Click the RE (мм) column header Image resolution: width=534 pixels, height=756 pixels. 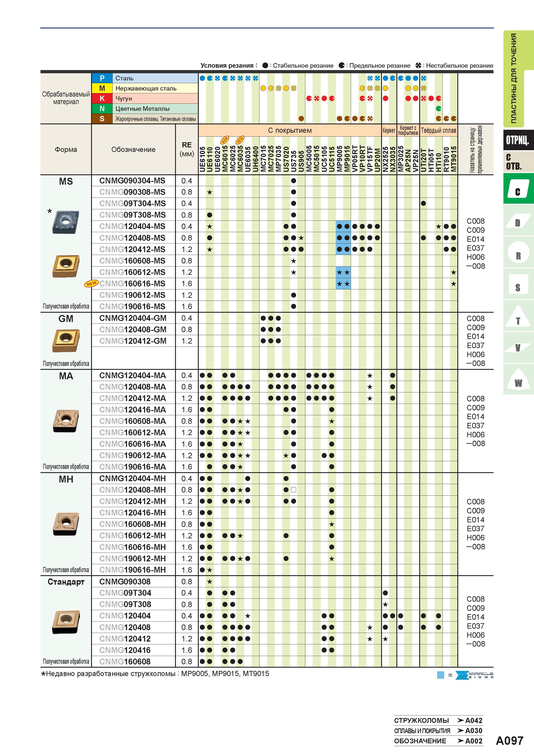[187, 149]
